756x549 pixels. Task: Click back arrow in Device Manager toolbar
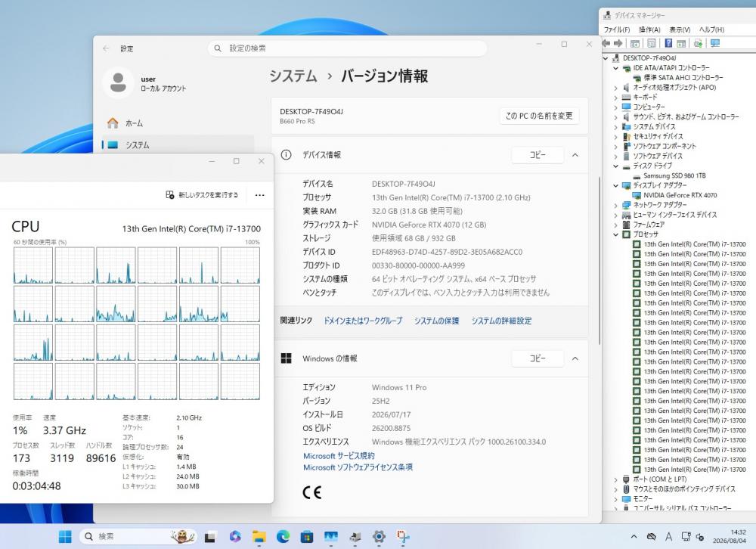coord(606,43)
